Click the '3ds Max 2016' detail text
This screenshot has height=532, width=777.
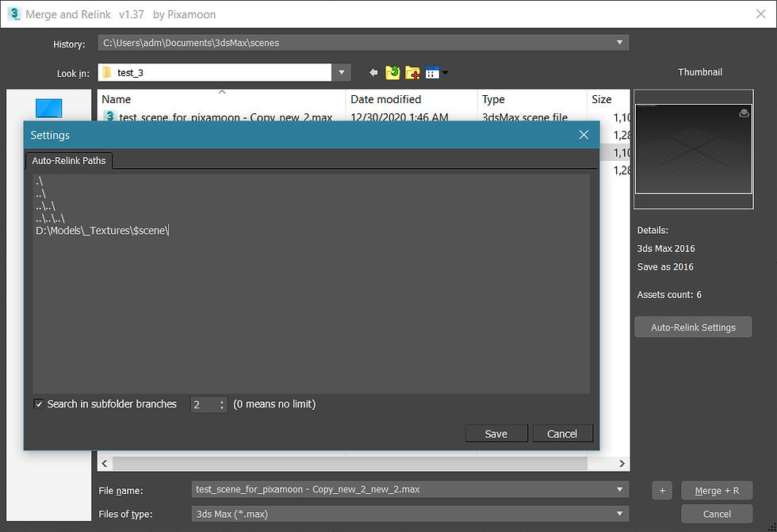coord(666,249)
